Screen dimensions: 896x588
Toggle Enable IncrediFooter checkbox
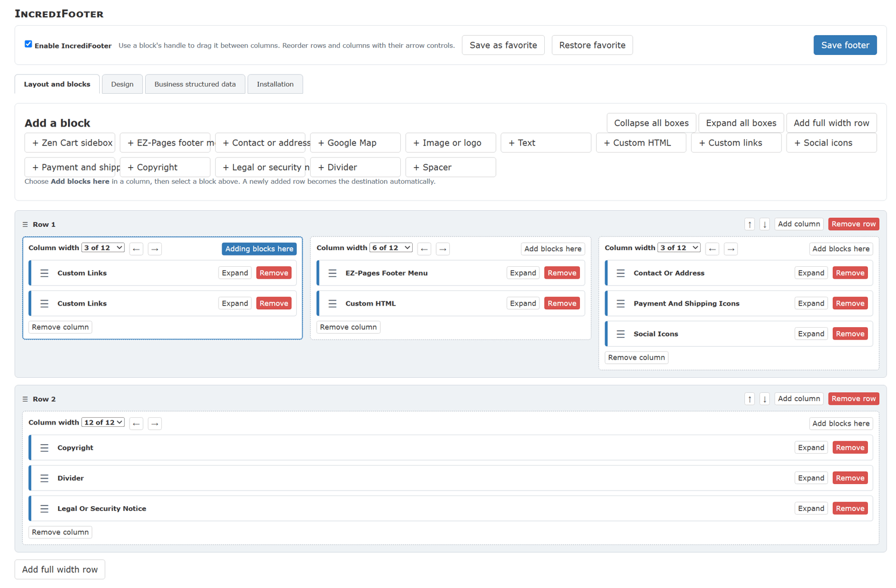click(28, 44)
